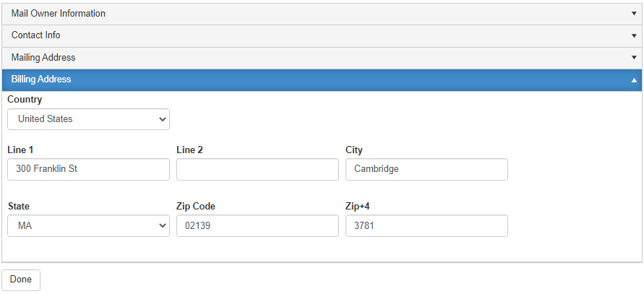Focus the empty Line 2 field
This screenshot has width=644, height=294.
257,169
